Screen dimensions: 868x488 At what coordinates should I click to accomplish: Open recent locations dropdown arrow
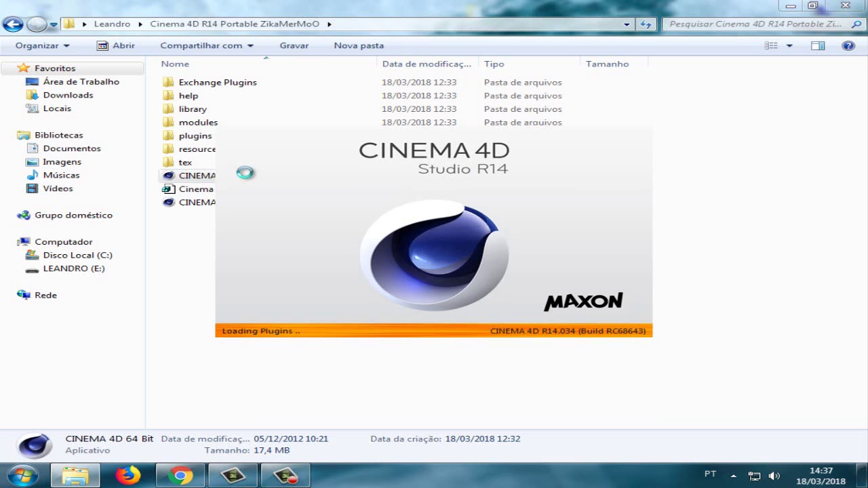[54, 25]
